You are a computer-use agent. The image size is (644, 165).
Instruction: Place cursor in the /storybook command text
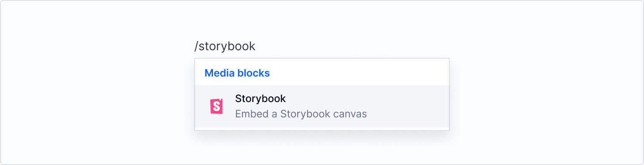(225, 46)
